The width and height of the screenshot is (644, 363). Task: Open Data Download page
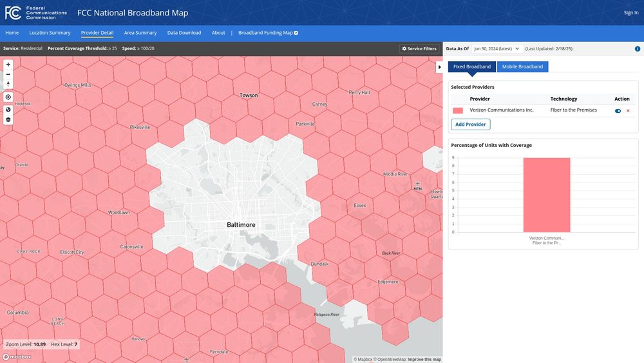coord(184,33)
